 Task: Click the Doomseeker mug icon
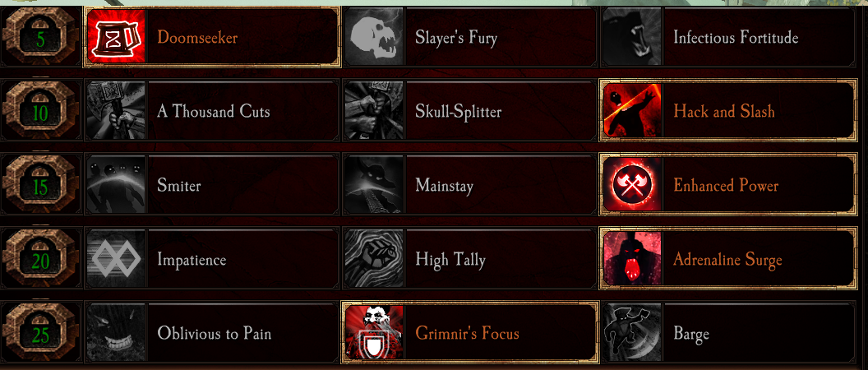coord(116,37)
